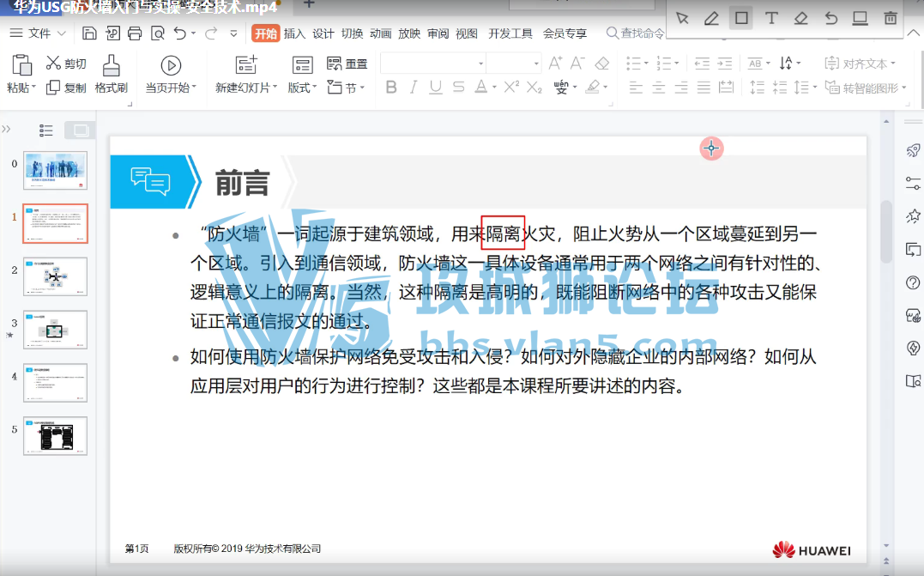Open Developer Tools (开发工具) tab
The height and width of the screenshot is (576, 924).
510,33
